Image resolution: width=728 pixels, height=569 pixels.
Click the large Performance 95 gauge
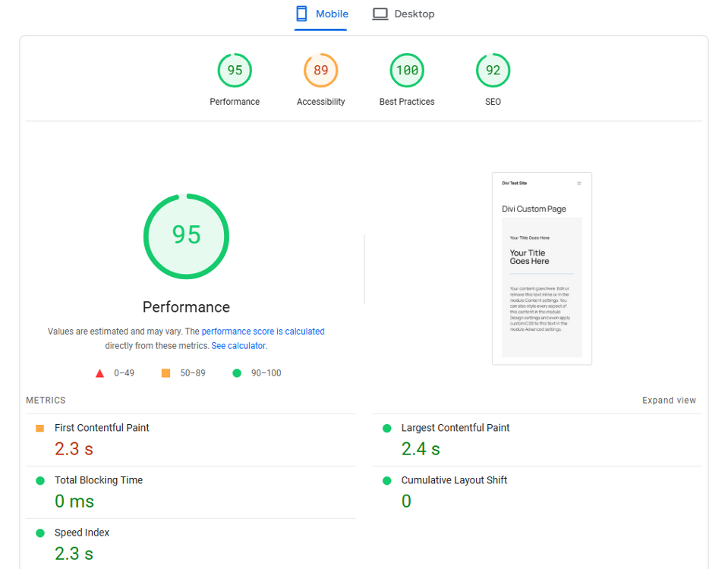(186, 236)
